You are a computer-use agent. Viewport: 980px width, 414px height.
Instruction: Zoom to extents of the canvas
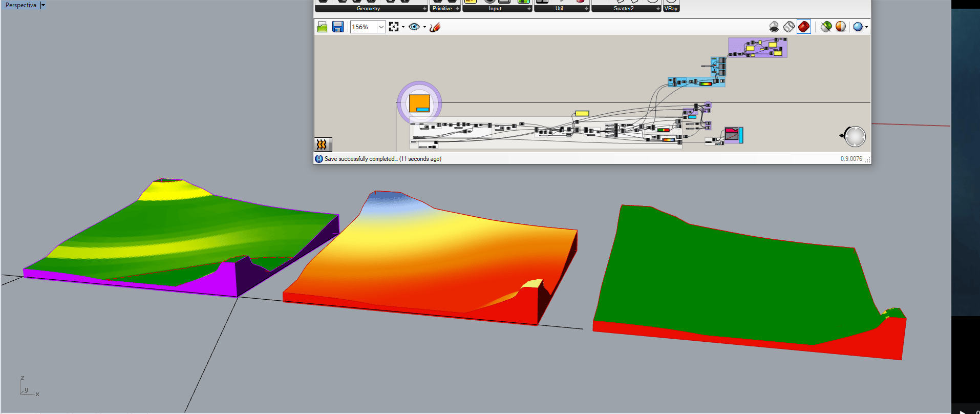[x=393, y=27]
